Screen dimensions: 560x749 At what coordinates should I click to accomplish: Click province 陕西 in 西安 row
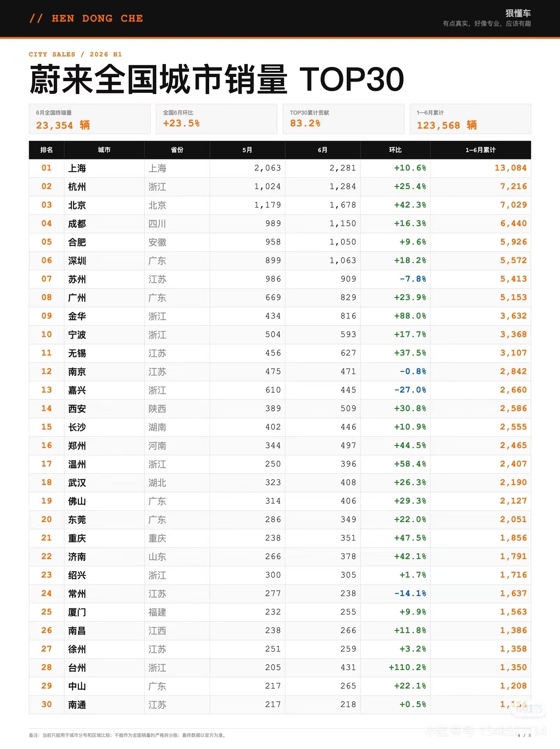[157, 409]
